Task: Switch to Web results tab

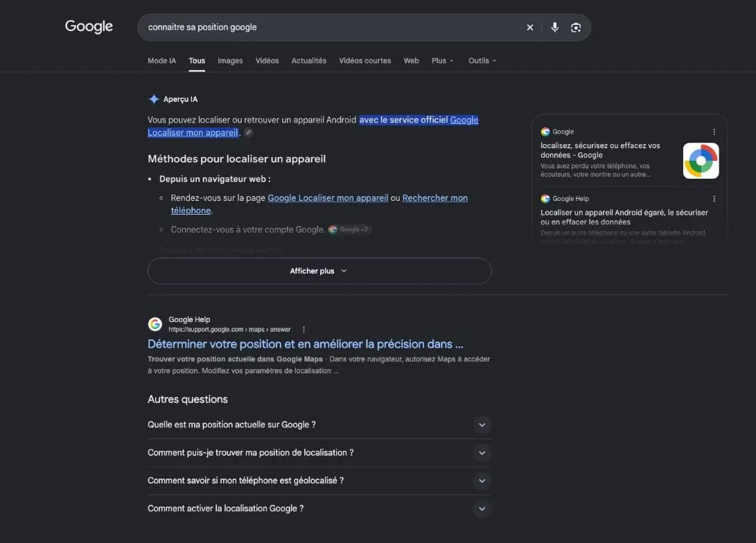Action: click(x=412, y=61)
